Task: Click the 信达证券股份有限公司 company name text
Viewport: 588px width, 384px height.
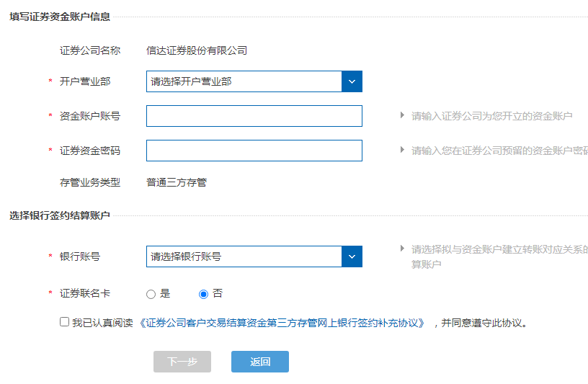Action: (197, 50)
